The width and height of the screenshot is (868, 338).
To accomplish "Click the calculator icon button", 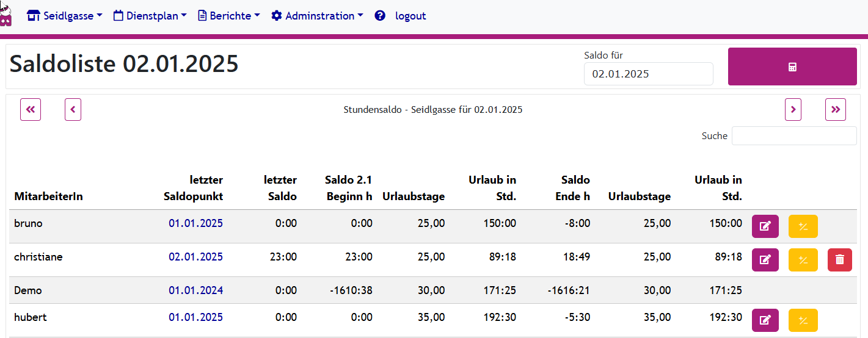I will [x=792, y=67].
